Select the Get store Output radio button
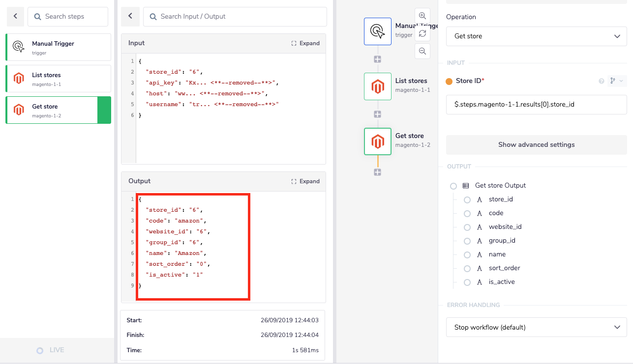 tap(452, 186)
